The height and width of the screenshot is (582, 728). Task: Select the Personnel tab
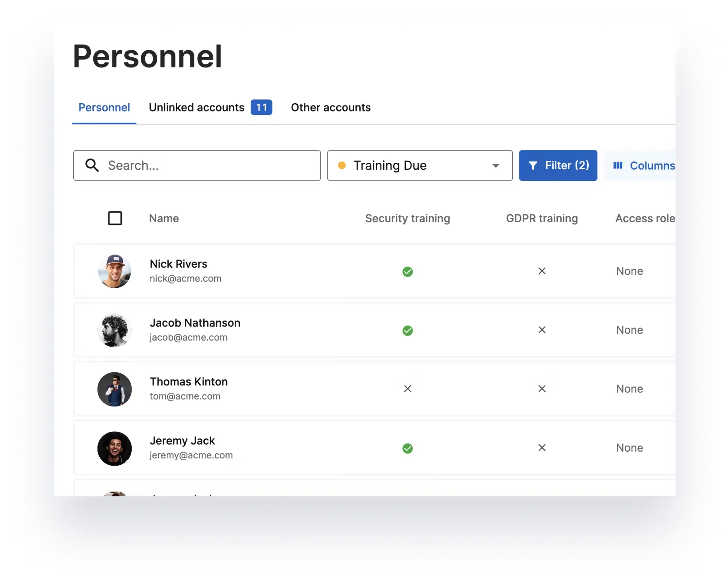click(104, 107)
